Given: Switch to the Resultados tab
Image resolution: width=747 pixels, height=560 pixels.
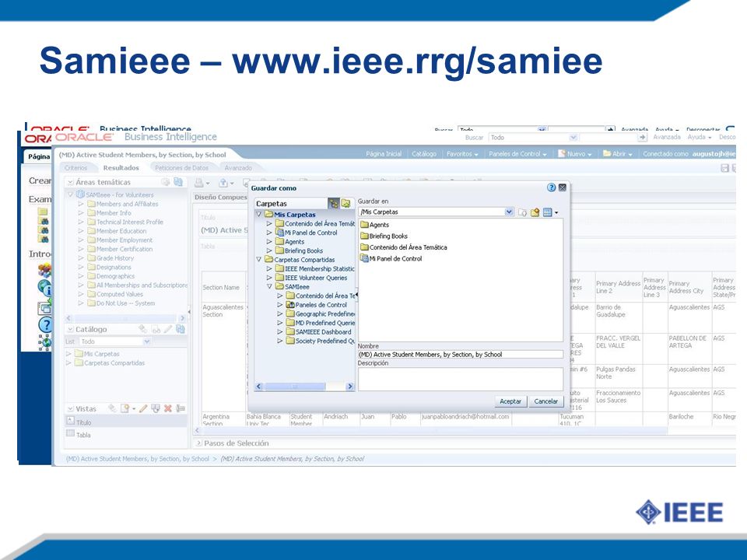Looking at the screenshot, I should (121, 168).
